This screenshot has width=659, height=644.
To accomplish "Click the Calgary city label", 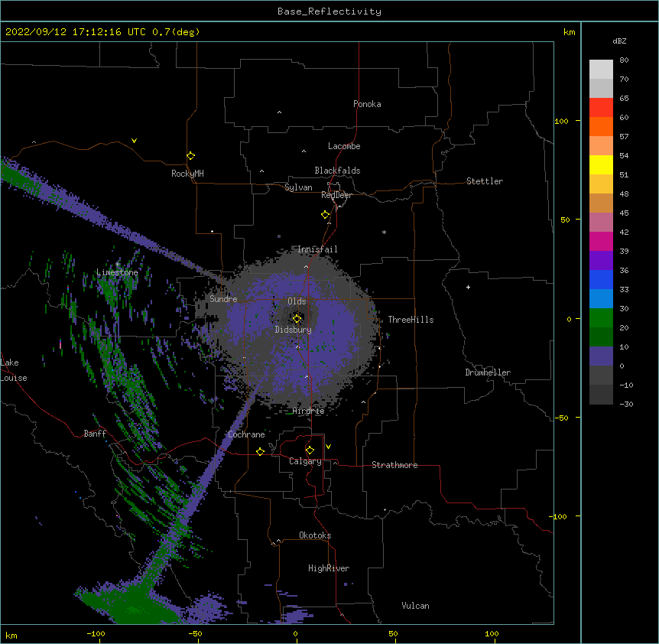I will [x=305, y=461].
